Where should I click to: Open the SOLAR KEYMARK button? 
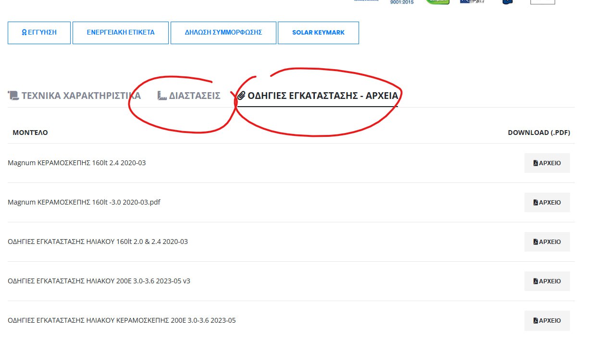point(318,33)
